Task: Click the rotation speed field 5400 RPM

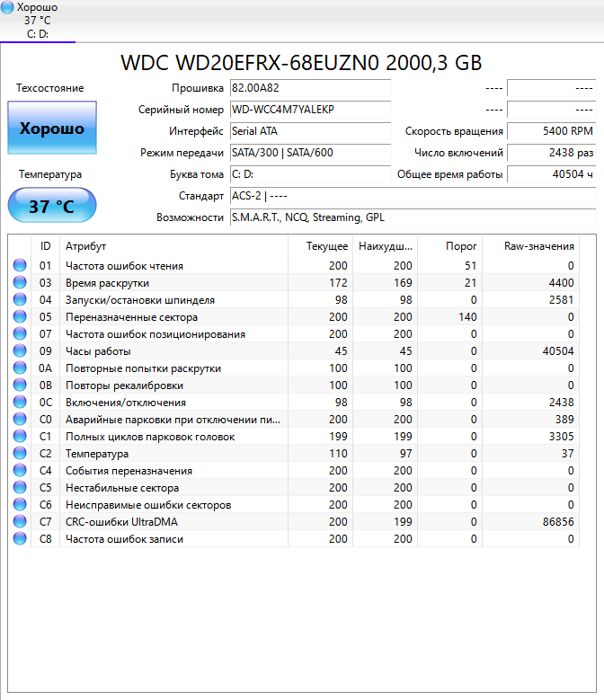Action: pos(552,131)
